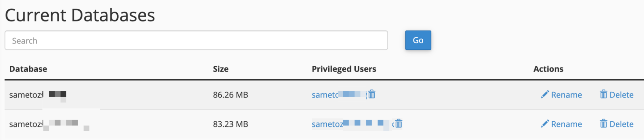Open privileged user link in 86.26 MB row
The image size is (644, 140).
(339, 95)
